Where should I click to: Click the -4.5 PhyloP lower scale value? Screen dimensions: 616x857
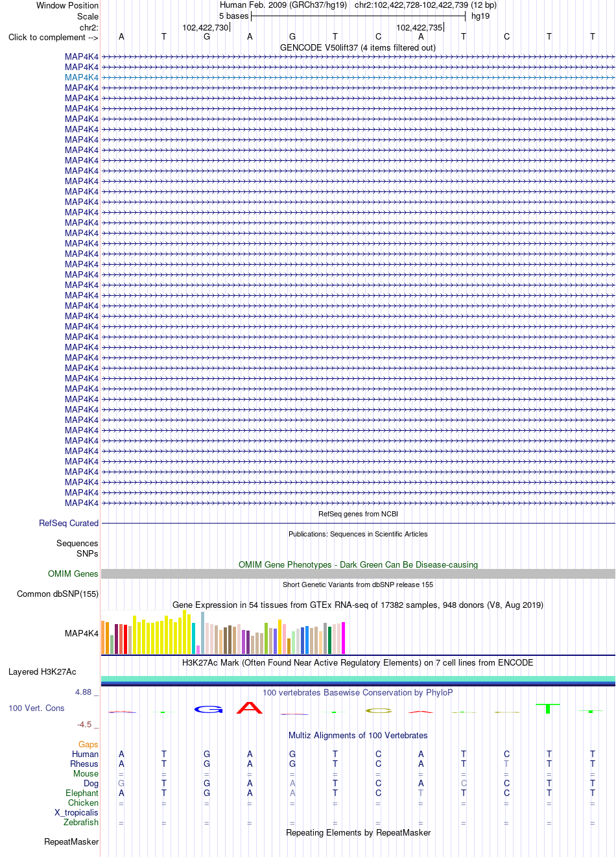click(x=84, y=725)
